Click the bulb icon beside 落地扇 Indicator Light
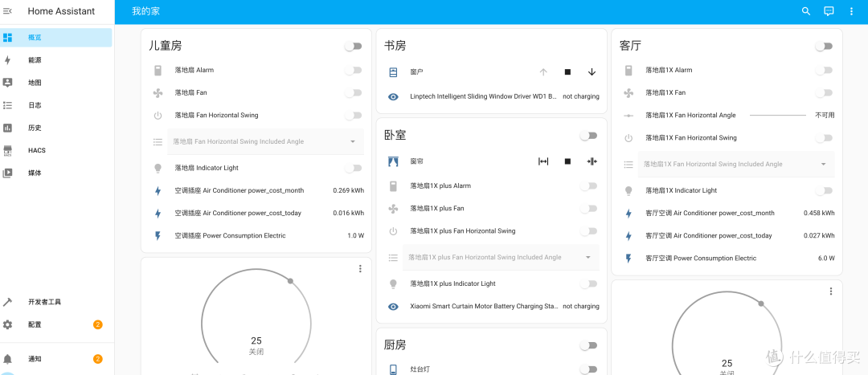 [158, 168]
